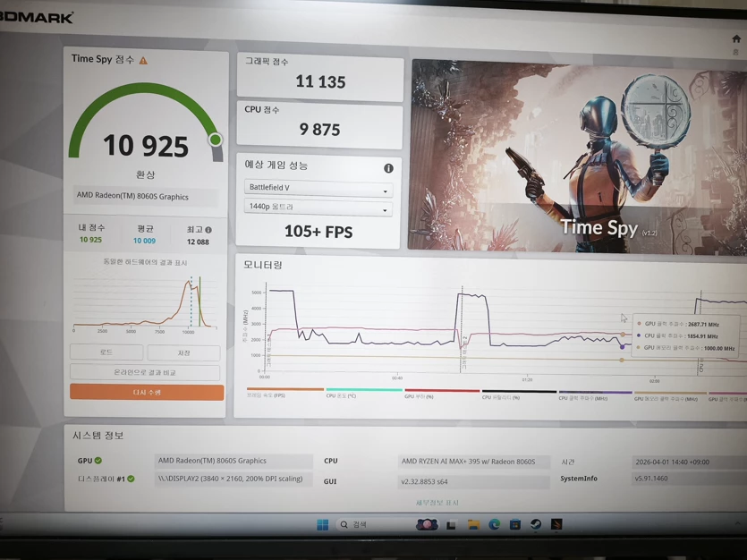Click the 로드 load button
The height and width of the screenshot is (560, 747).
tap(106, 352)
